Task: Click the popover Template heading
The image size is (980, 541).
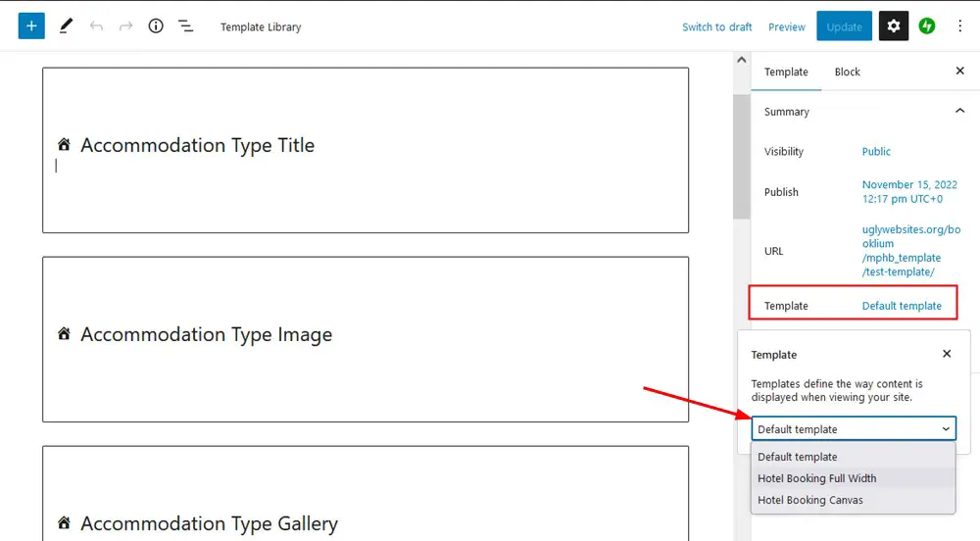Action: 774,354
